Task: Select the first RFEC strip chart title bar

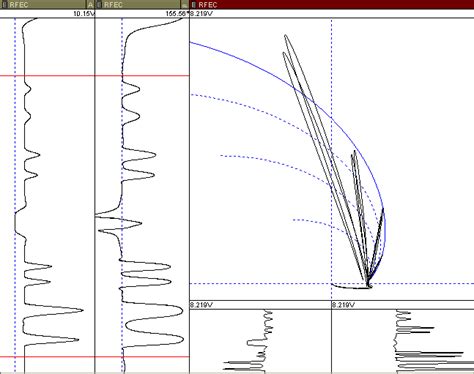Action: point(47,4)
